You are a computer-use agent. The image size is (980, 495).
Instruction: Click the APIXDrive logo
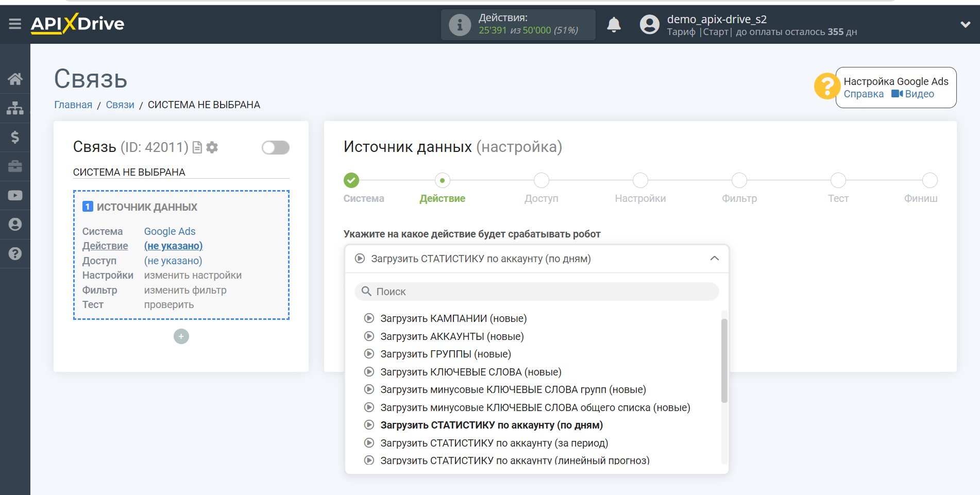77,24
